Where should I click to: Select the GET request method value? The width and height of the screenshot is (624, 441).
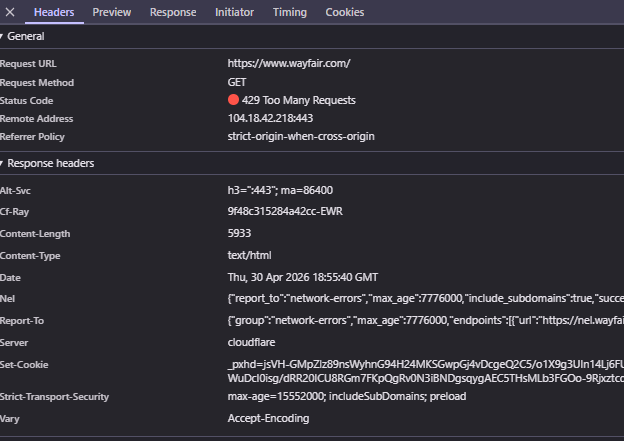point(237,82)
